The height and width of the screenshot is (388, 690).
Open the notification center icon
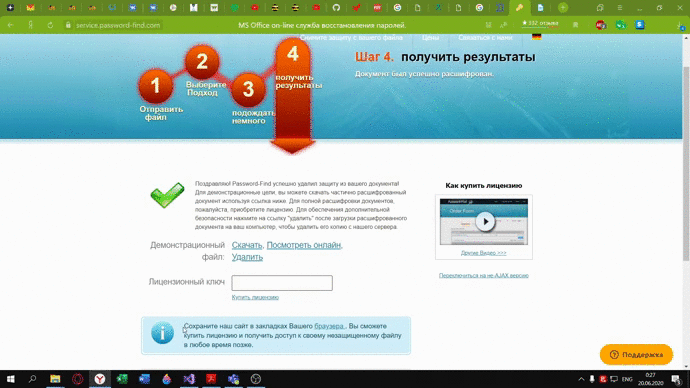coord(677,379)
